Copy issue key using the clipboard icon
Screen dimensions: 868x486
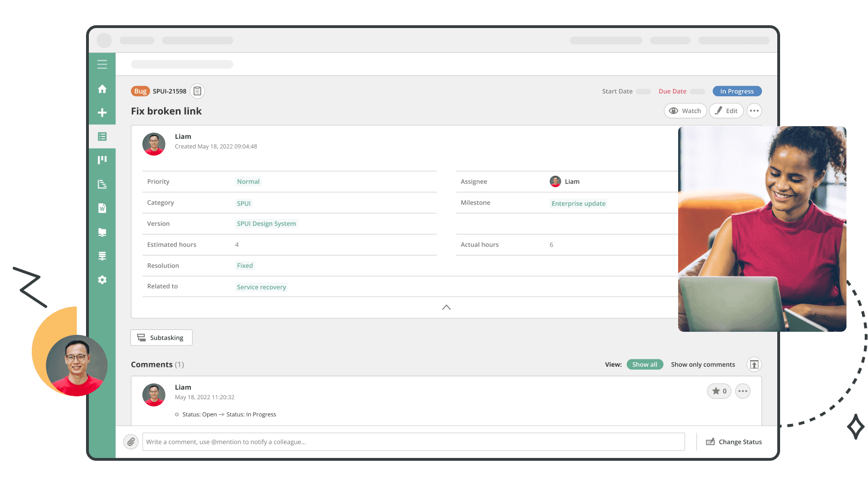[197, 91]
